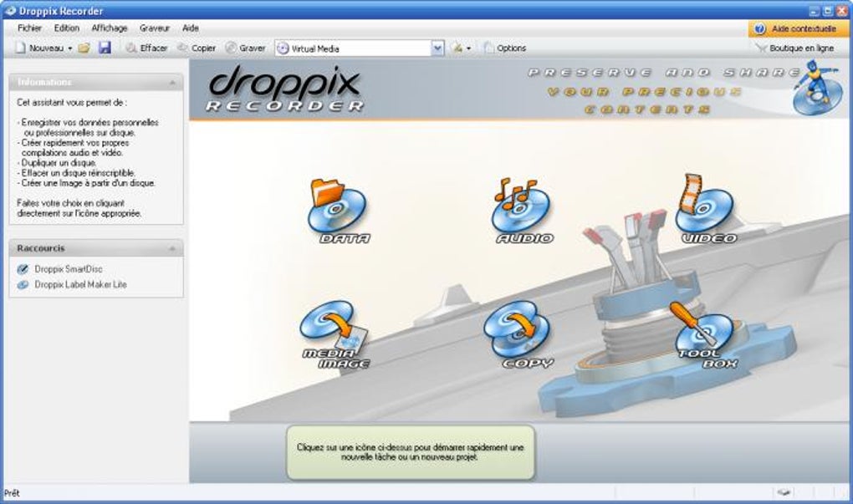Click the open folder toolbar icon
853x504 pixels.
pos(84,48)
